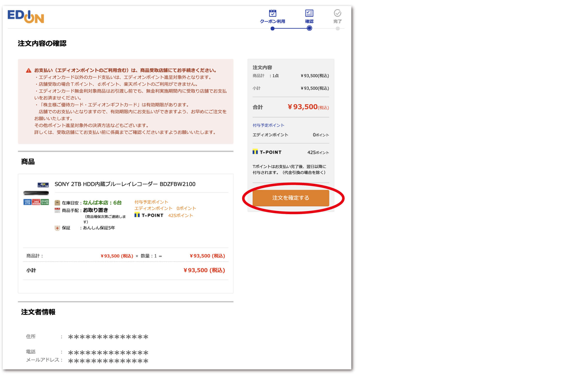Click the warranty plus icon beside 保証
Image resolution: width=588 pixels, height=375 pixels.
[57, 228]
